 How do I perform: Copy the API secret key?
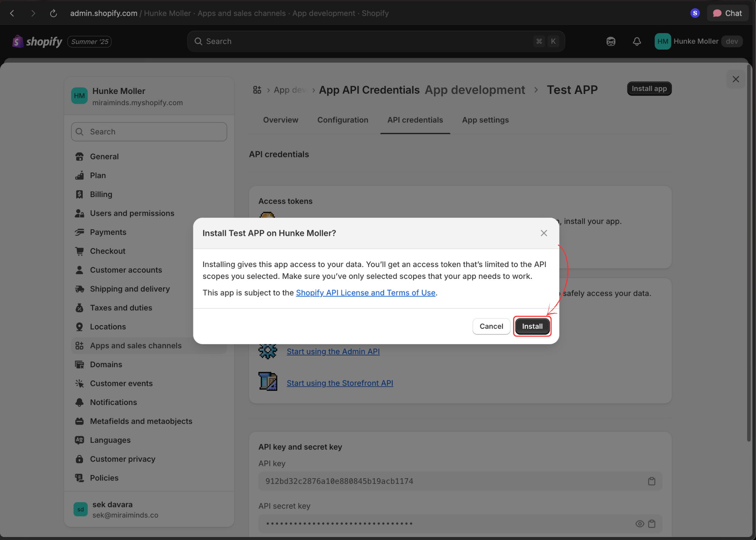click(652, 523)
